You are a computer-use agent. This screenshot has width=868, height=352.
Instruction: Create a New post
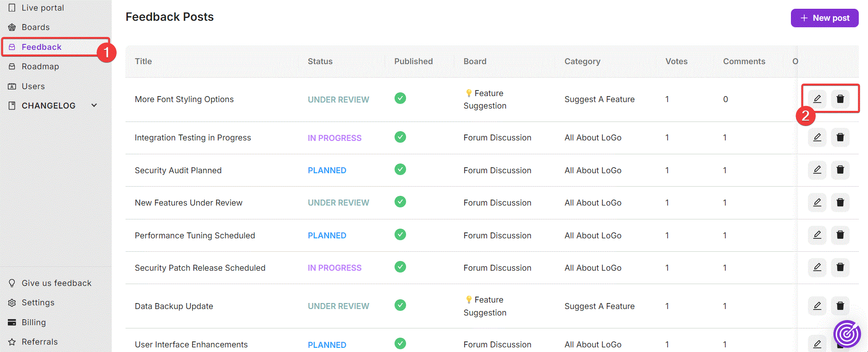(x=825, y=18)
